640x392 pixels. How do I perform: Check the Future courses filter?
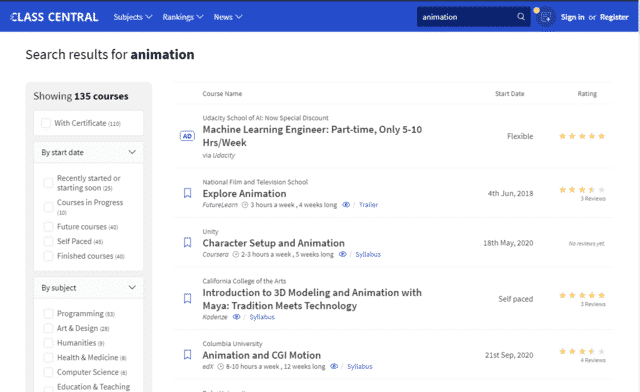pos(49,227)
